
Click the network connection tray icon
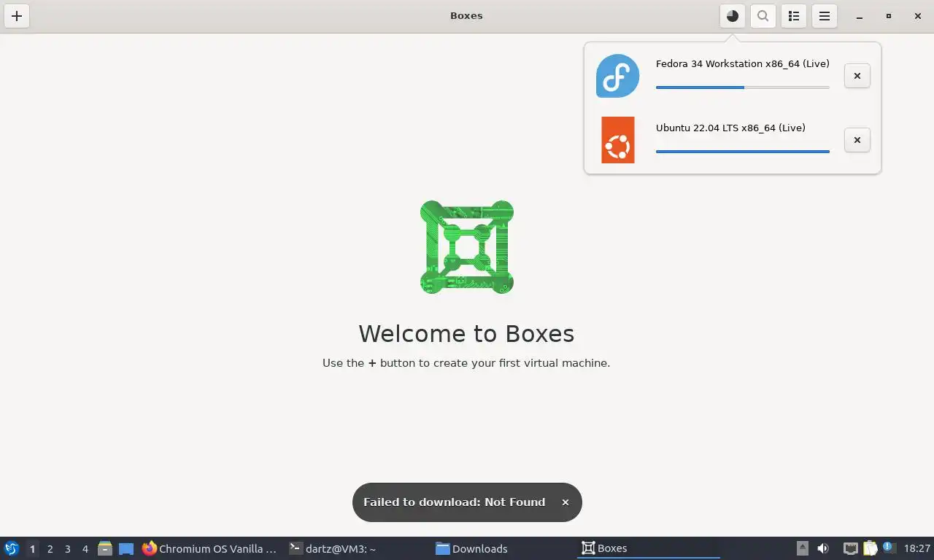[x=851, y=548]
